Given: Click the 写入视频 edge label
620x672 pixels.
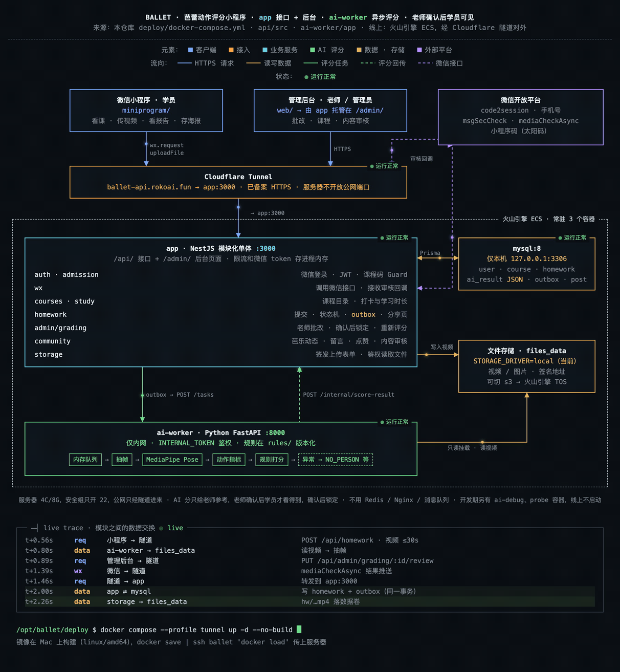Looking at the screenshot, I should click(x=442, y=347).
